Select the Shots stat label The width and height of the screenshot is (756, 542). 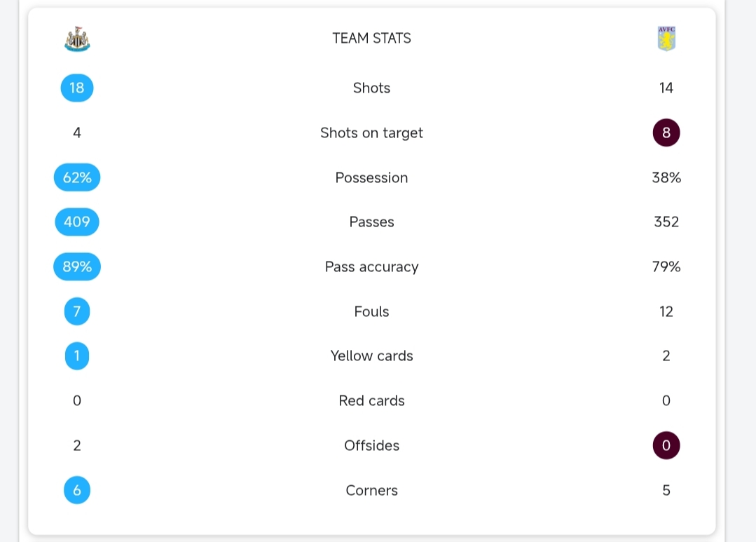[x=371, y=88]
